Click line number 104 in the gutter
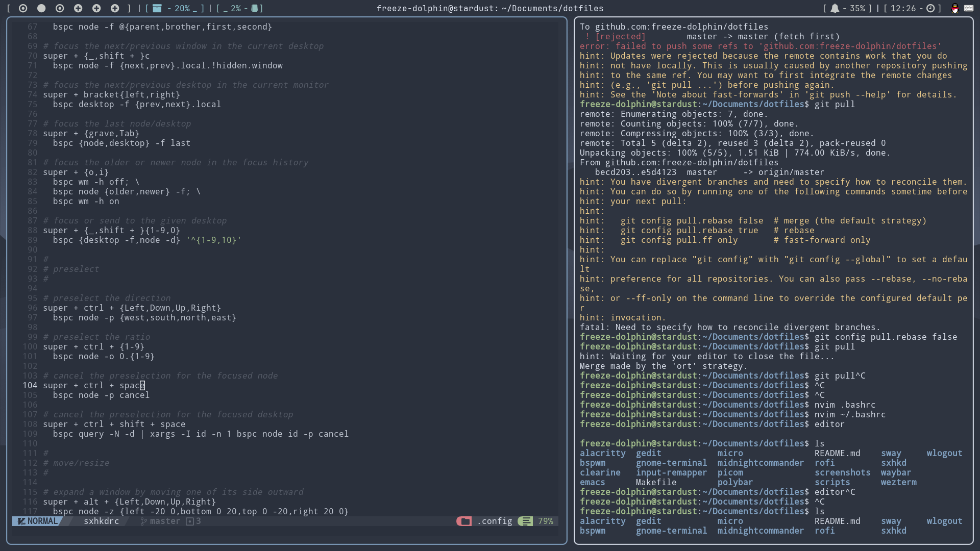The height and width of the screenshot is (551, 980). 30,385
